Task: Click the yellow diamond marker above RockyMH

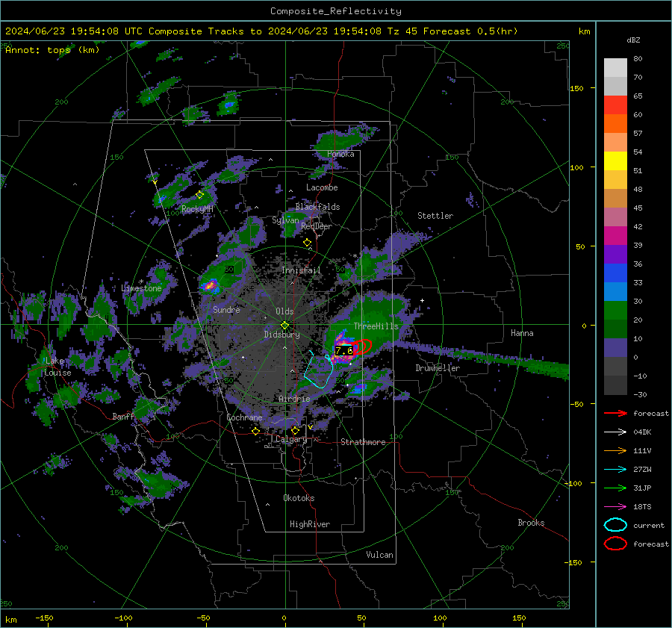Action: (x=199, y=195)
